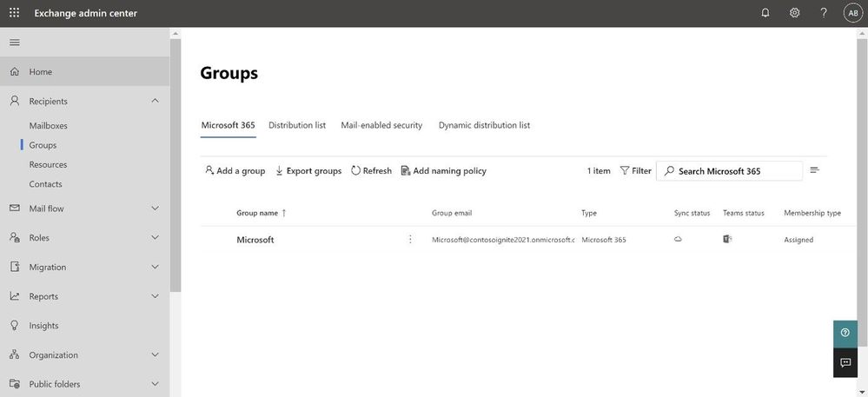Open the column options icon beside search
The height and width of the screenshot is (397, 868).
coord(814,170)
